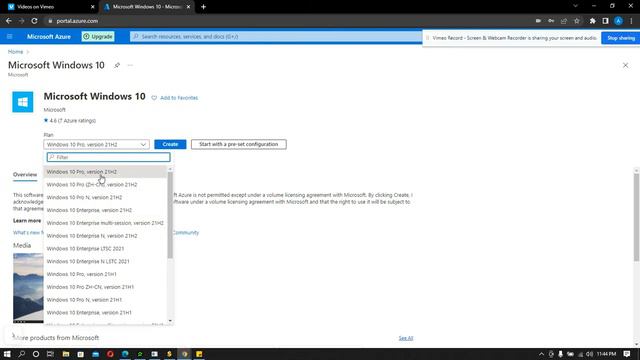
Task: Click the share page icon in address bar
Action: [x=564, y=21]
